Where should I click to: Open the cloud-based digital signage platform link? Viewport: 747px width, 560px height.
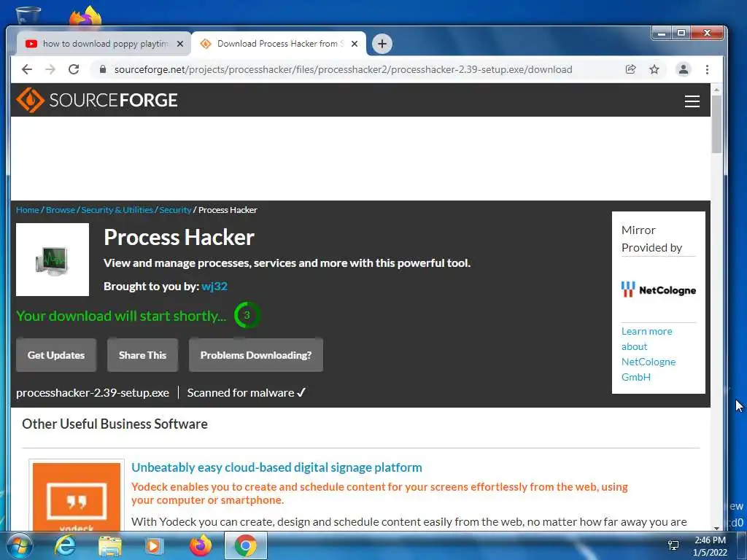point(276,467)
